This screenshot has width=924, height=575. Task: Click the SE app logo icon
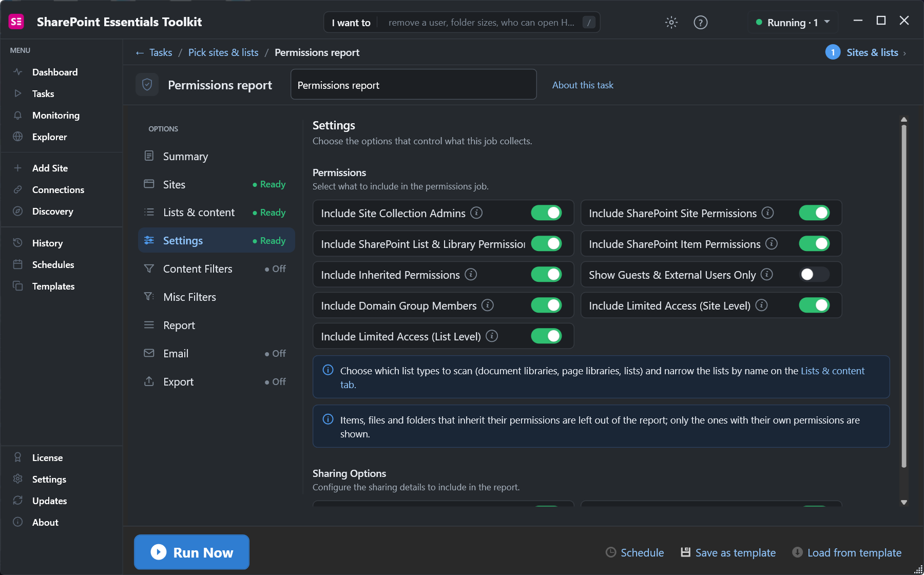pyautogui.click(x=16, y=22)
